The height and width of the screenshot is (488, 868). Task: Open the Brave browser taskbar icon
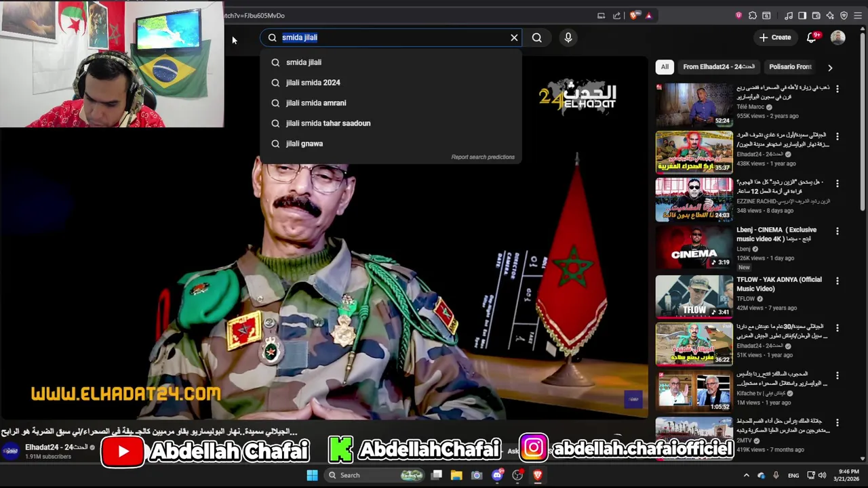[x=538, y=475]
